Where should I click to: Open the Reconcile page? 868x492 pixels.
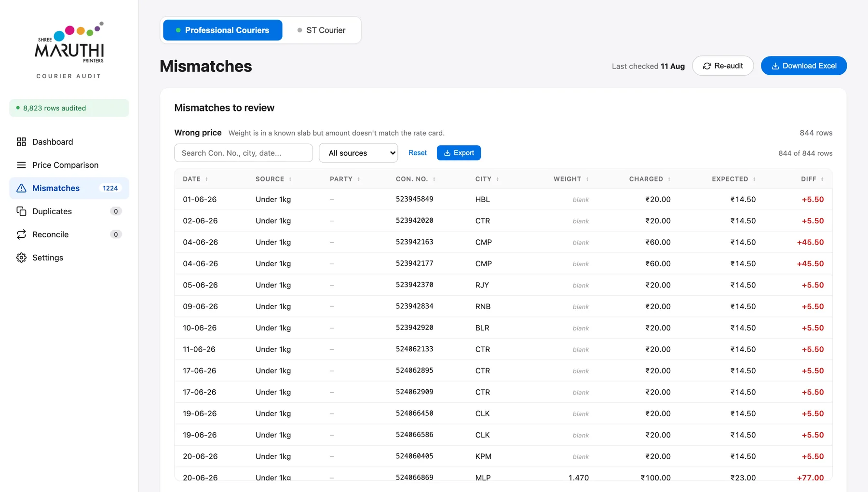(x=69, y=234)
